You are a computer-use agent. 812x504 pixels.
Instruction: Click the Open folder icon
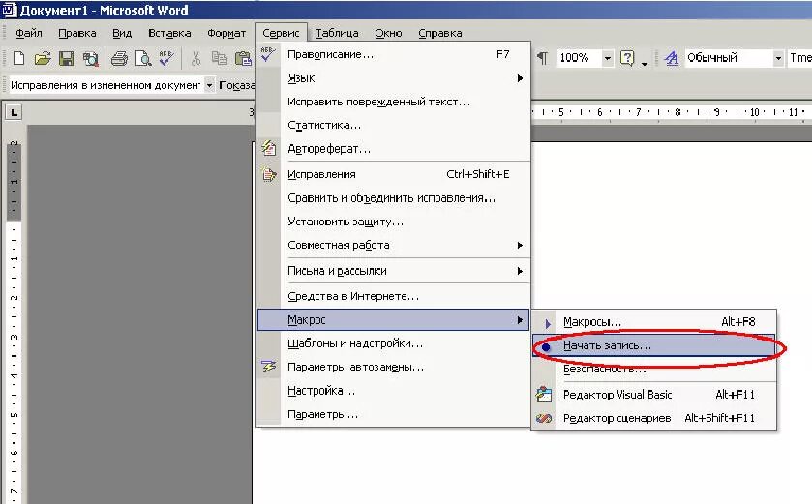[x=43, y=58]
